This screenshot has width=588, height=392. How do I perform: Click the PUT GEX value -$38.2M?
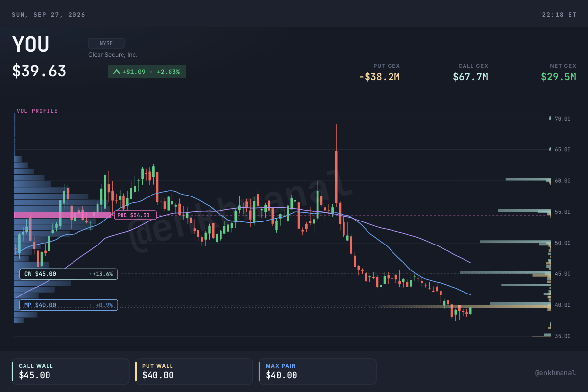379,77
